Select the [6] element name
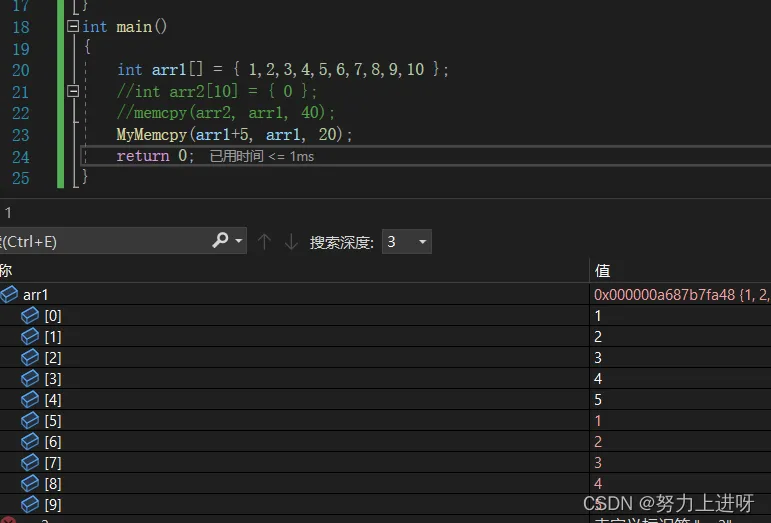Viewport: 771px width, 523px height. tap(53, 442)
